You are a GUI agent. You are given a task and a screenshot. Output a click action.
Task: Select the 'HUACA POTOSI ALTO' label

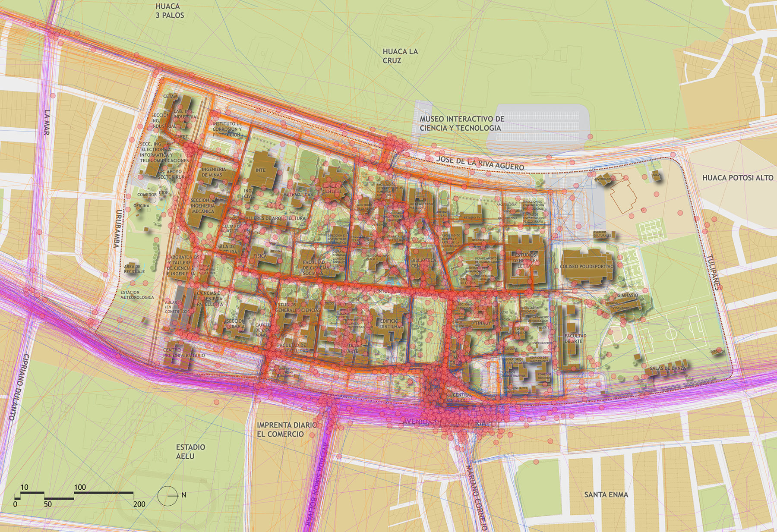(738, 177)
